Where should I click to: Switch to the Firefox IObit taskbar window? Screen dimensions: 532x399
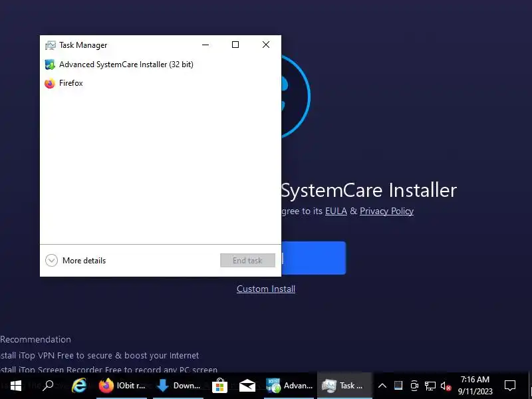[x=122, y=386]
